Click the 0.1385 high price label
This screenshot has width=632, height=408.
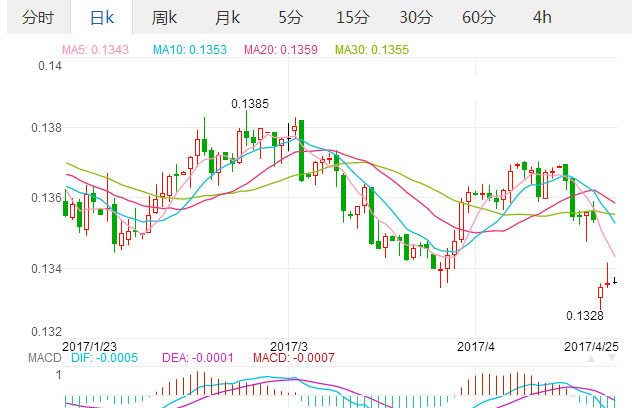250,104
